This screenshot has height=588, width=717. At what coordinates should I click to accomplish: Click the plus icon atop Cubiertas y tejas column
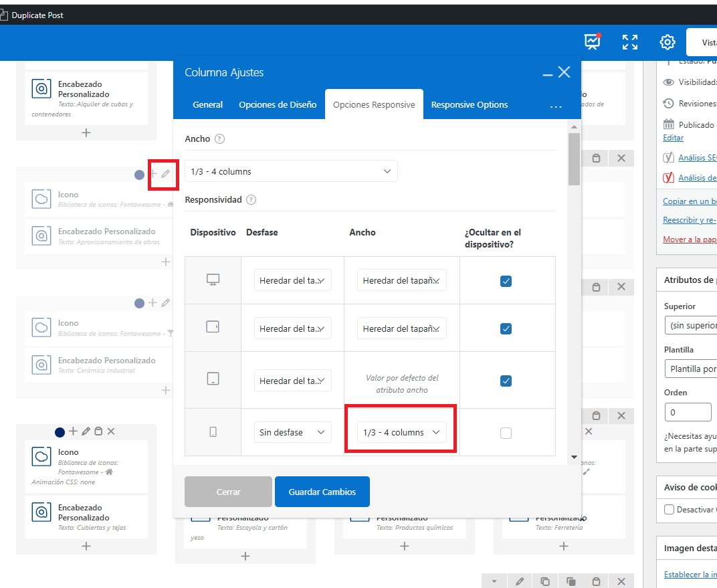73,431
